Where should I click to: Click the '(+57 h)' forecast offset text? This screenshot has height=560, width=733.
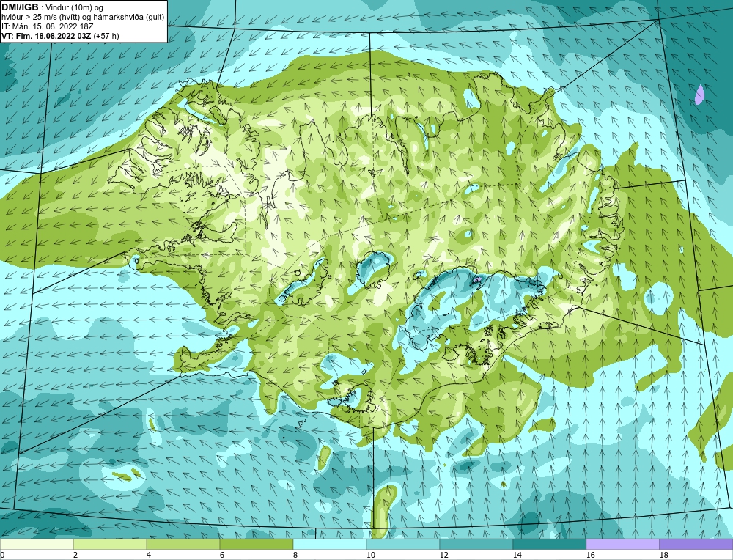pos(106,36)
